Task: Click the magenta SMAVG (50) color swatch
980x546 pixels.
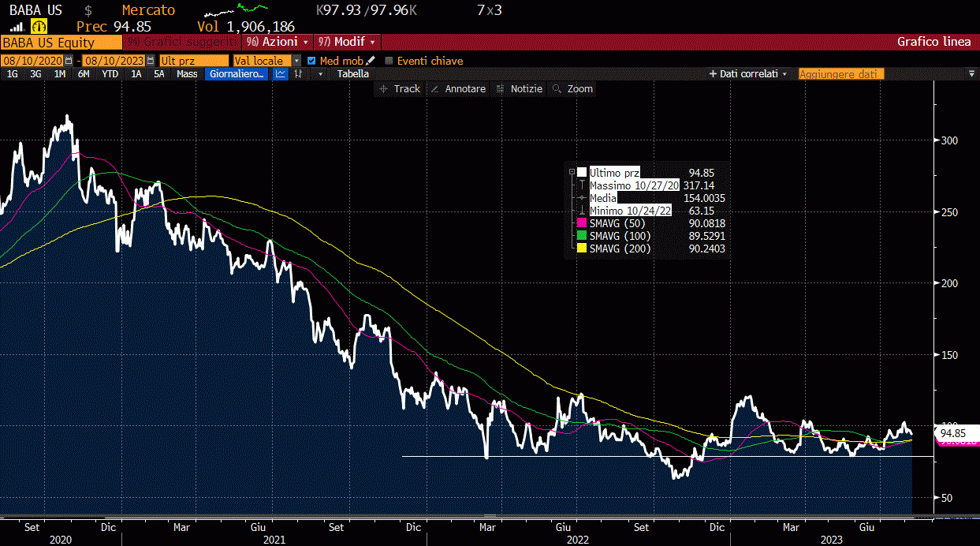Action: pos(582,223)
